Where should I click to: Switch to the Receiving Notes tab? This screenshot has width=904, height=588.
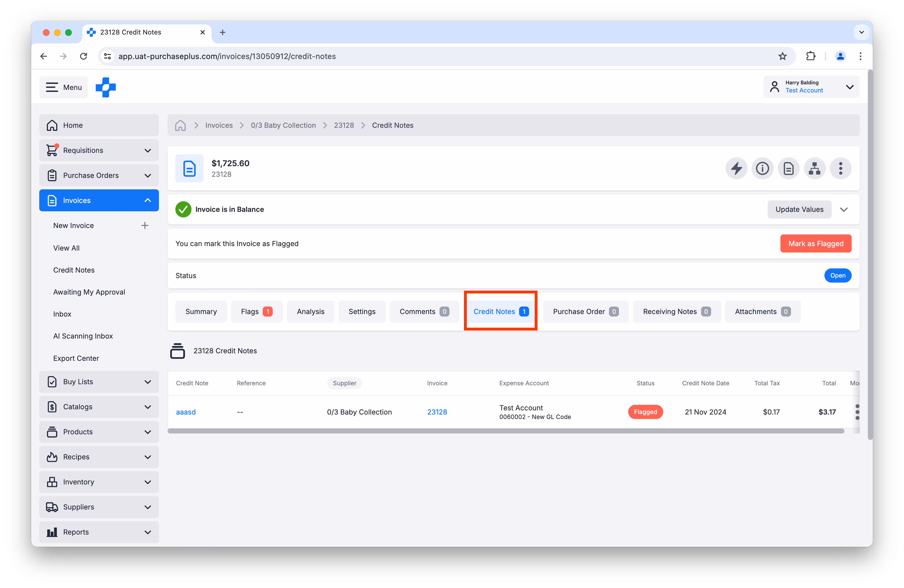point(677,312)
